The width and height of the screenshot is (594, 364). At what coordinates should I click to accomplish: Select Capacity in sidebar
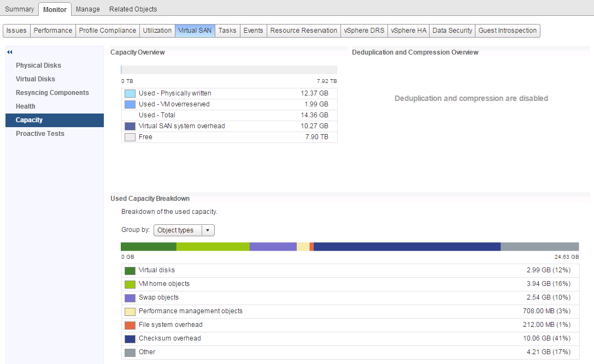[x=55, y=120]
